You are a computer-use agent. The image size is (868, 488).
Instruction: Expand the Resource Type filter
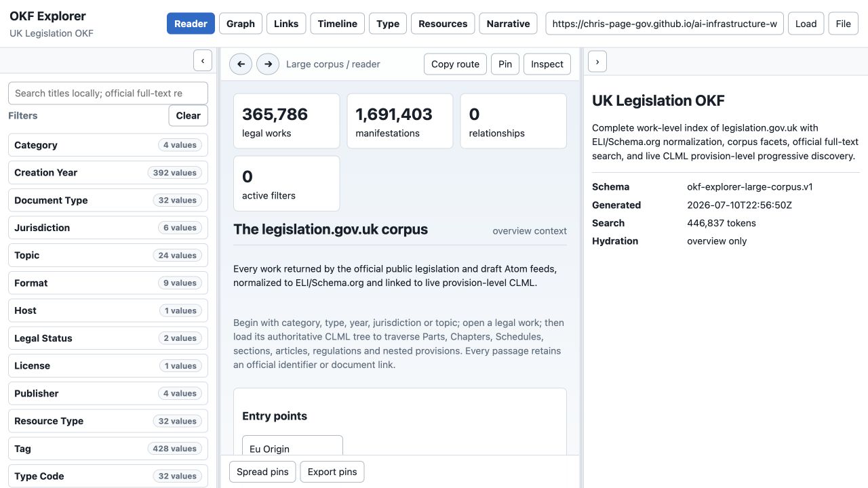point(108,421)
